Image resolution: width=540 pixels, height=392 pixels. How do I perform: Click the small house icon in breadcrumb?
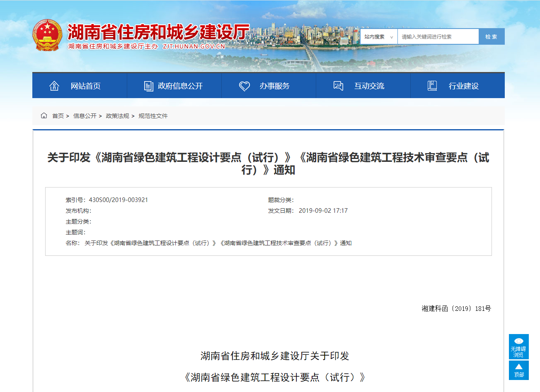pyautogui.click(x=44, y=116)
